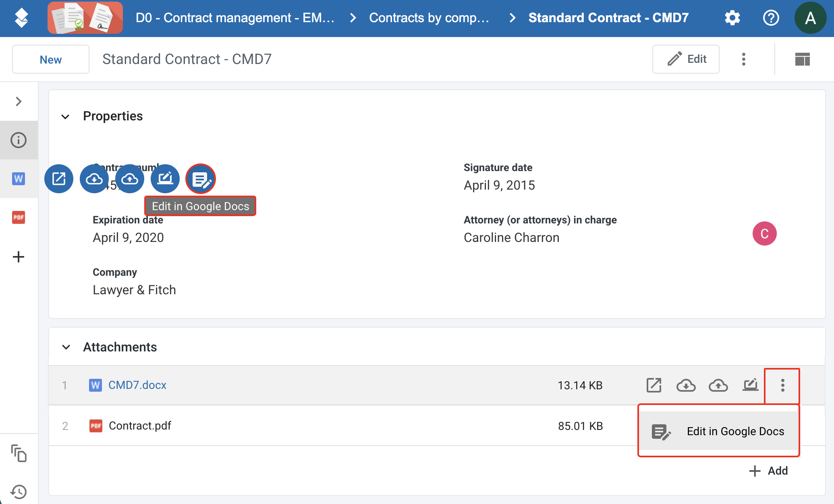Screen dimensions: 834x504
Task: Click Caroline Charron's avatar C
Action: pyautogui.click(x=764, y=233)
